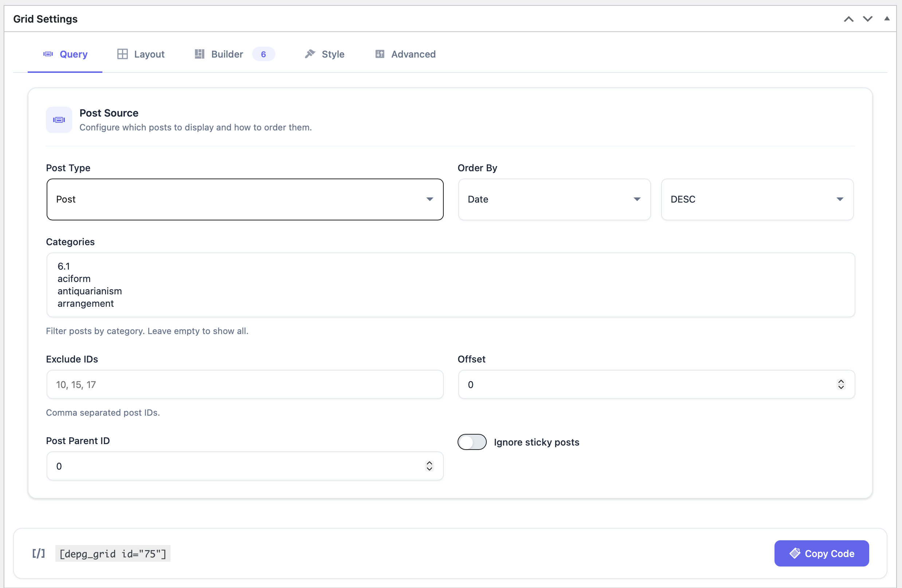Select the depg_grid shortcode text

point(113,554)
